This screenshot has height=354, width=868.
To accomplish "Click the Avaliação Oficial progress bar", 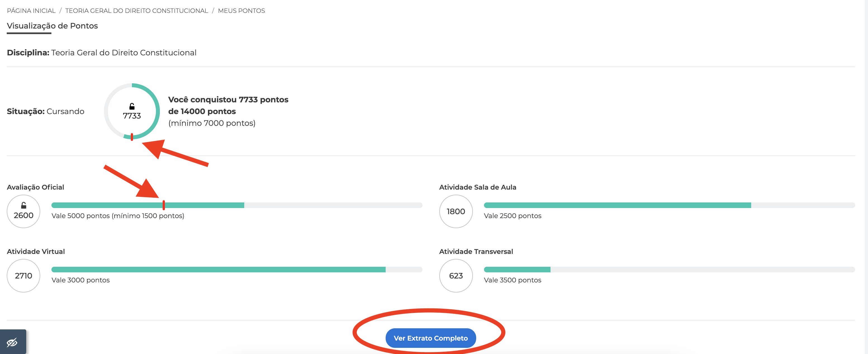I will pos(236,205).
